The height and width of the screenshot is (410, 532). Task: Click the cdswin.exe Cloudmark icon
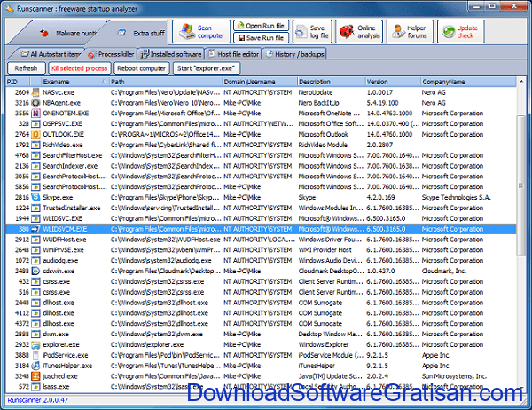point(35,271)
